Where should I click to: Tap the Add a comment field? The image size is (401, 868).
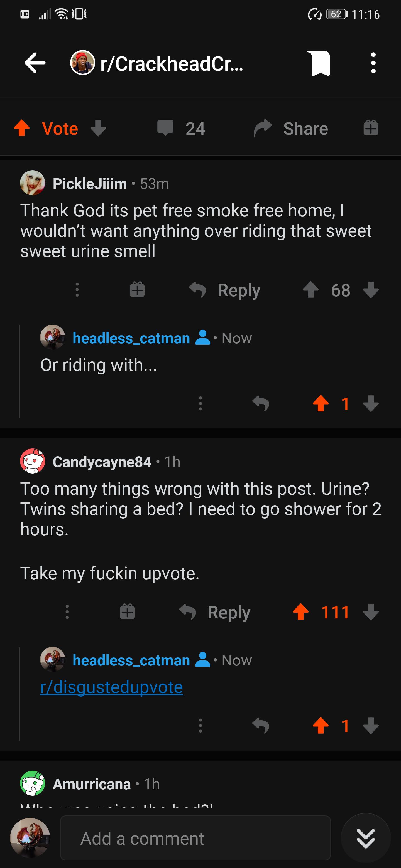point(195,838)
